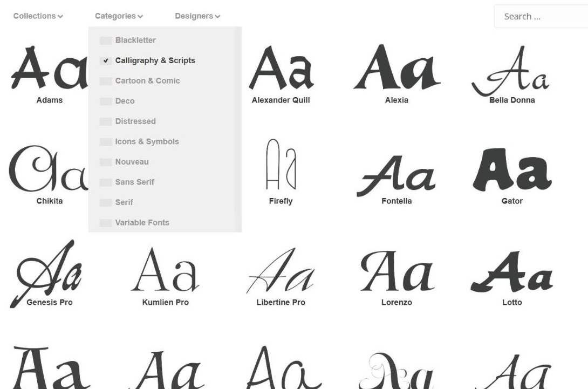Follow the Libertine Pro name link
Screen dimensions: 588x389
tap(281, 302)
